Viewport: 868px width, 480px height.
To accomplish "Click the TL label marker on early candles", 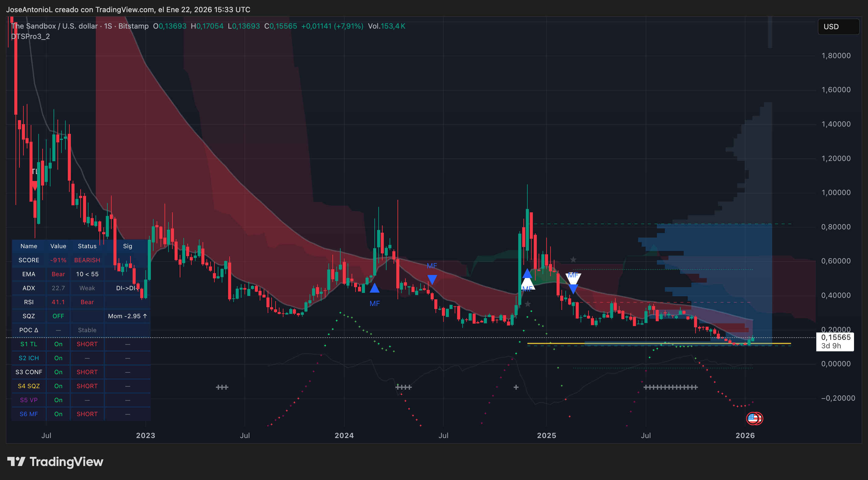I will pos(35,171).
